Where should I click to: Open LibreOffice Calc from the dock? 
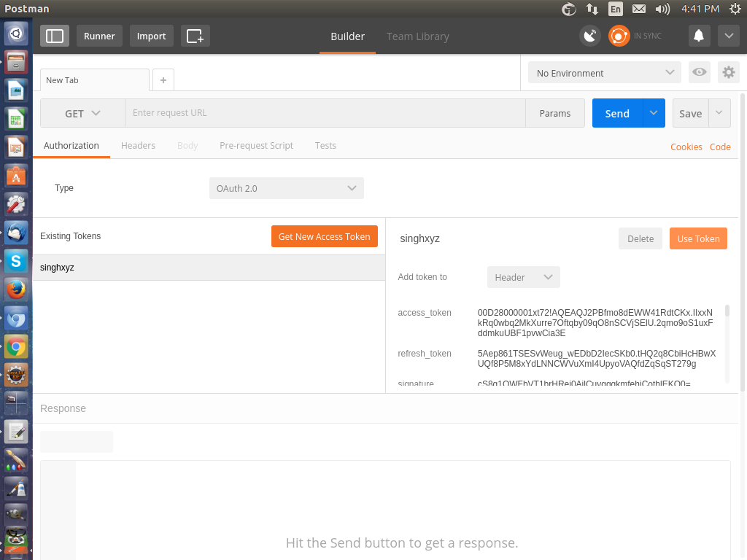click(16, 119)
